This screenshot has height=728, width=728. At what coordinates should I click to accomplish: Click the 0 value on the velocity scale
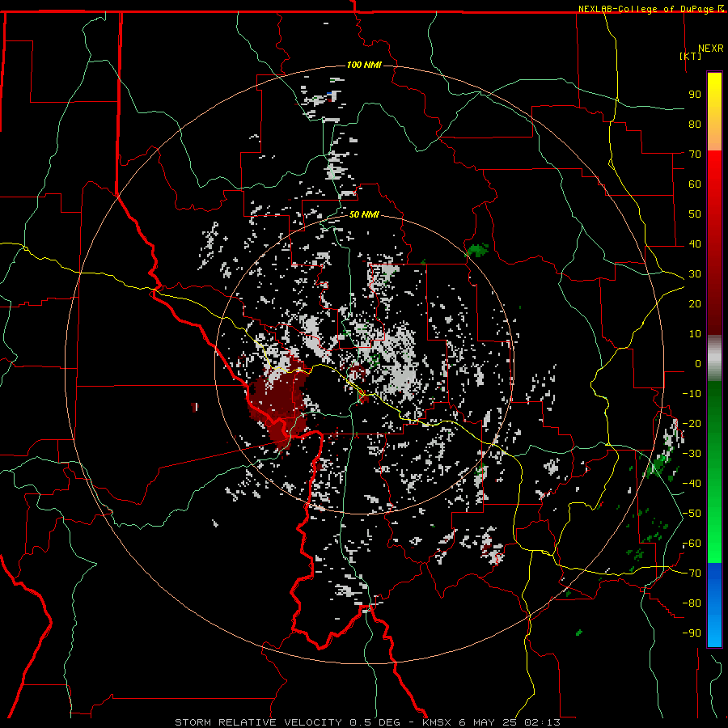coord(698,364)
